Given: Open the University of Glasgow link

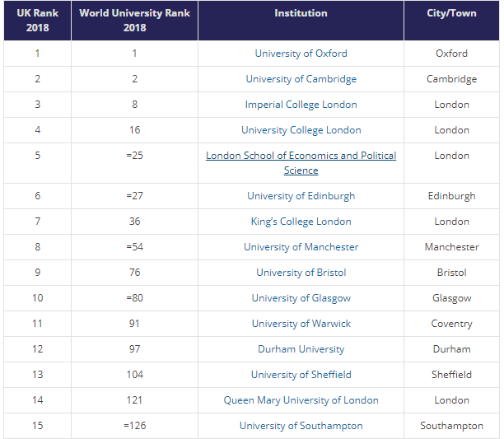Looking at the screenshot, I should click(x=301, y=298).
